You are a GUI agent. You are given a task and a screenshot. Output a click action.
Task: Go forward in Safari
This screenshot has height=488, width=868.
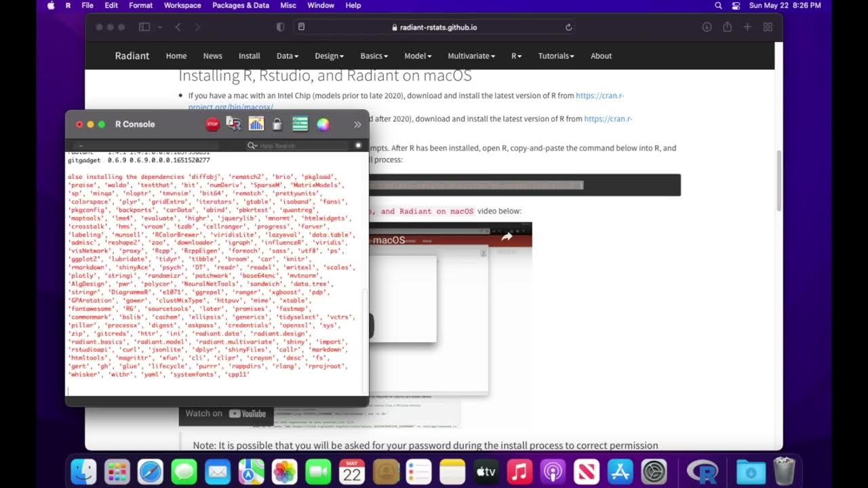tap(197, 27)
